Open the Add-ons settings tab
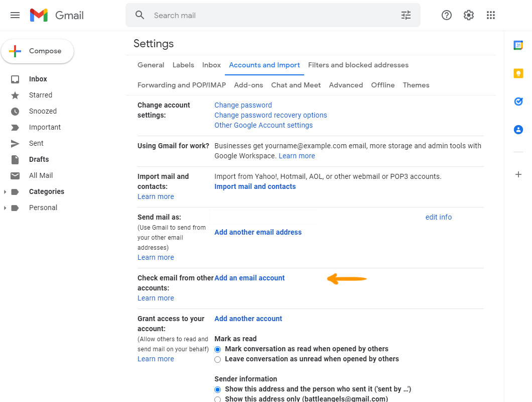 [x=248, y=85]
